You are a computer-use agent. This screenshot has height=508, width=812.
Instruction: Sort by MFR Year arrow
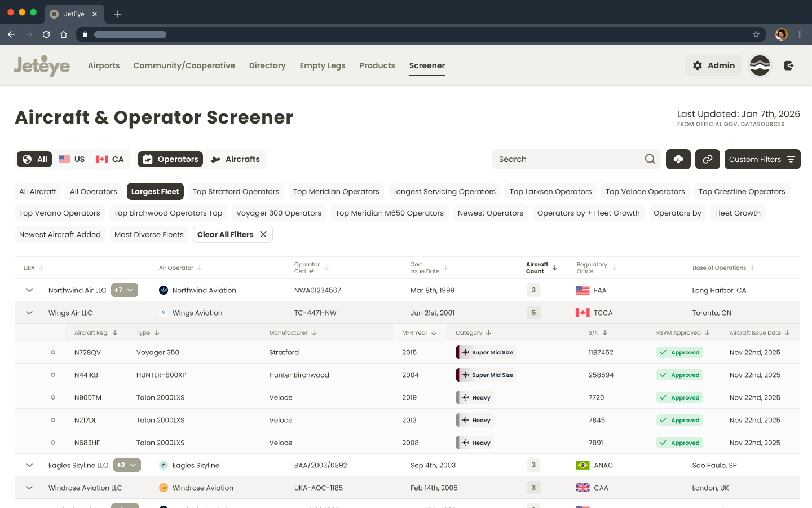click(x=434, y=332)
